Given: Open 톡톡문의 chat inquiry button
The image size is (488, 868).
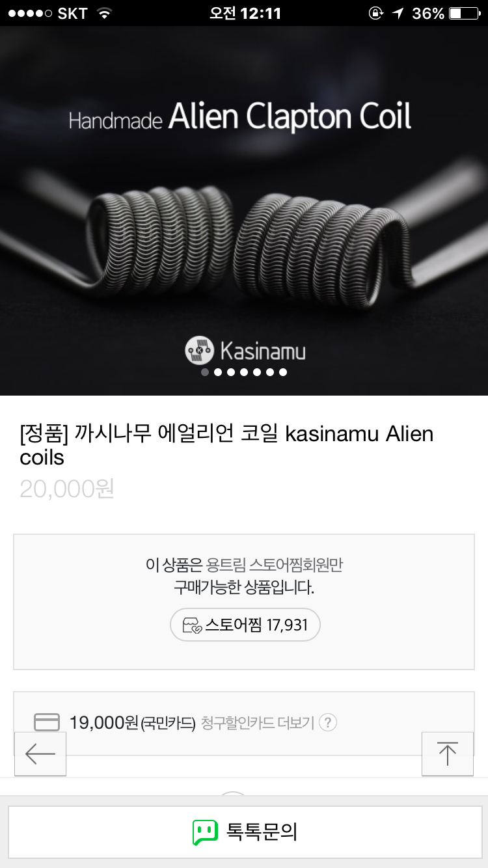Looking at the screenshot, I should click(x=244, y=832).
